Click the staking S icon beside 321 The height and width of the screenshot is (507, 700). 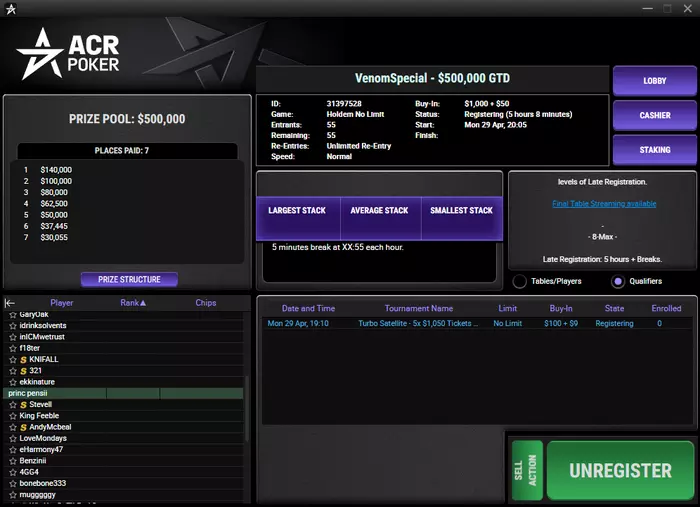click(x=24, y=371)
